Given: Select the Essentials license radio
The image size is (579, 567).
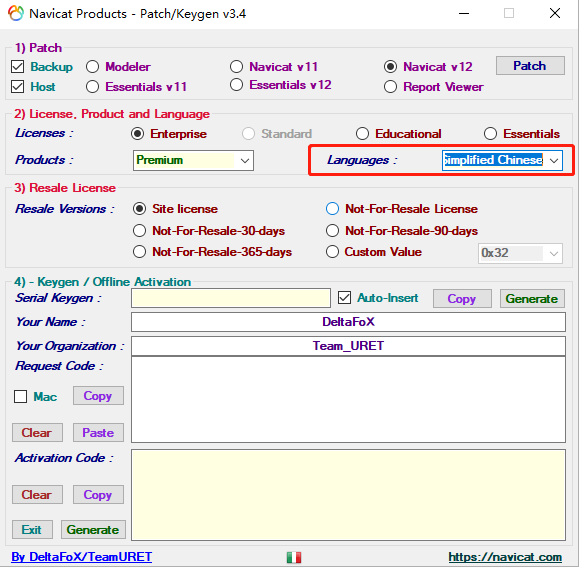Looking at the screenshot, I should click(490, 134).
